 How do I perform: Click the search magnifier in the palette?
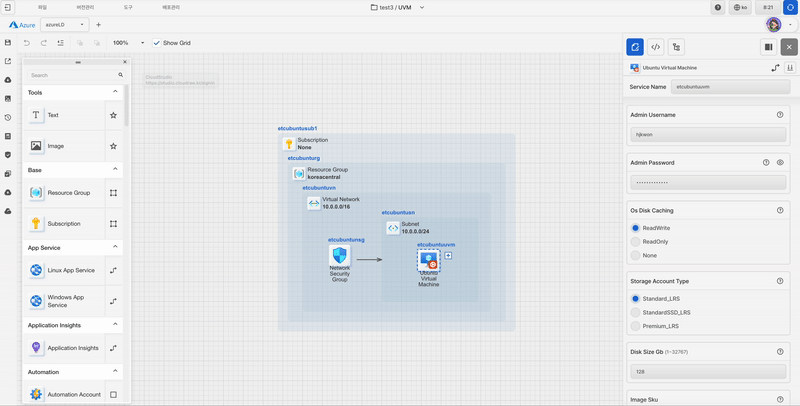pyautogui.click(x=121, y=75)
